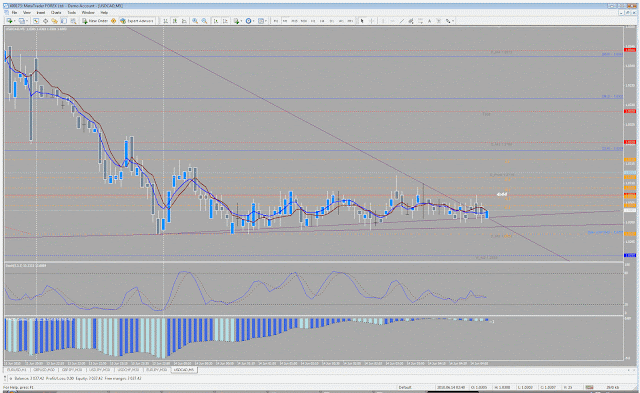Switch to the USDCHF chart tab
The height and width of the screenshot is (393, 640).
(x=129, y=370)
